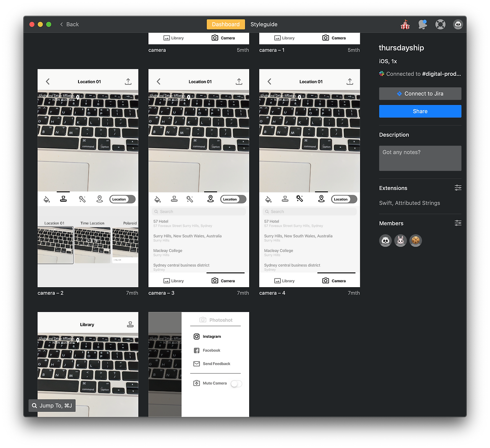Select the cookie member avatar
This screenshot has height=448, width=490.
click(415, 240)
